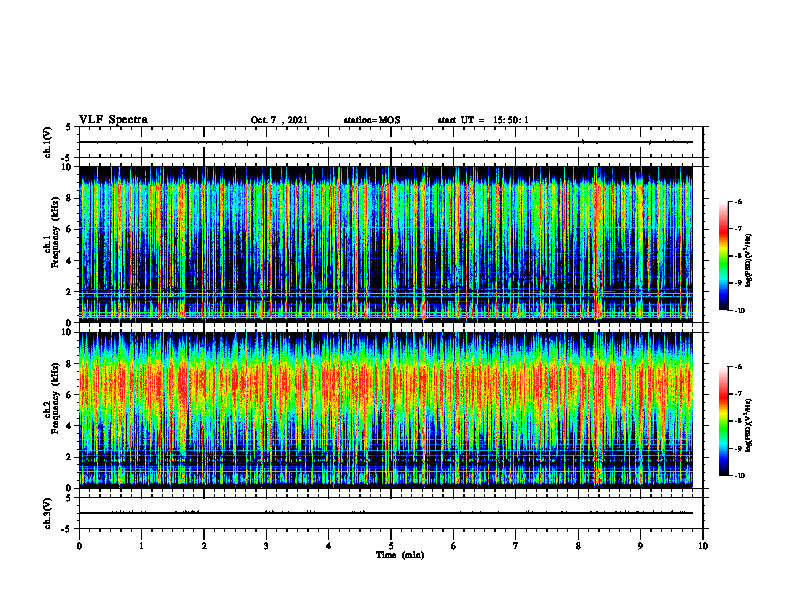Click time axis tick label "9"
This screenshot has width=792, height=612.
pyautogui.click(x=640, y=546)
